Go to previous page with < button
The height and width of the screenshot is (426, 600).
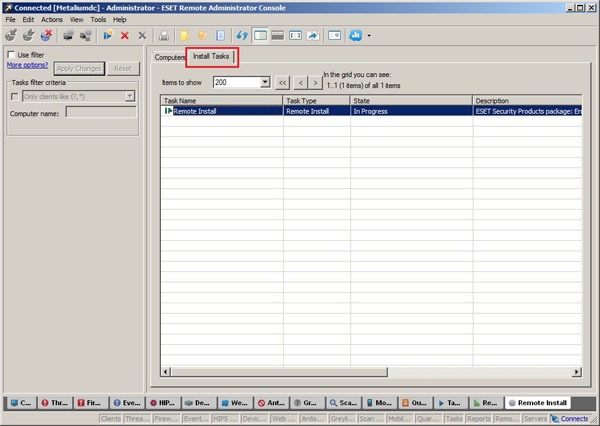click(301, 83)
